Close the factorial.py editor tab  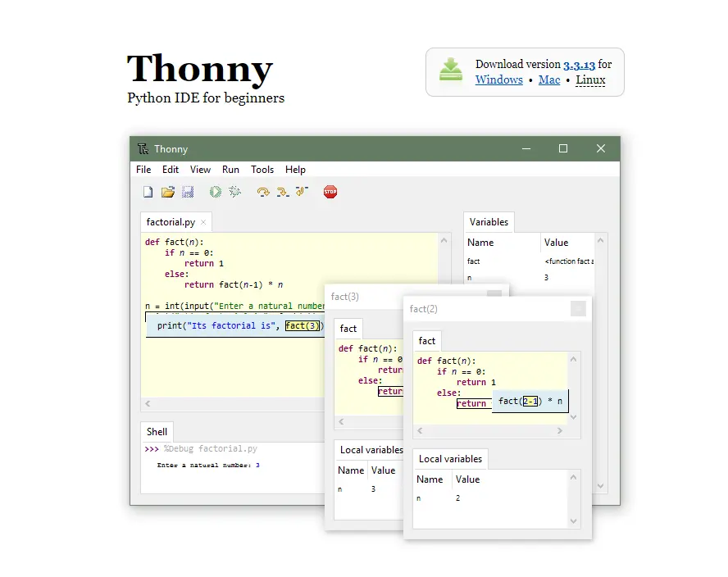203,222
